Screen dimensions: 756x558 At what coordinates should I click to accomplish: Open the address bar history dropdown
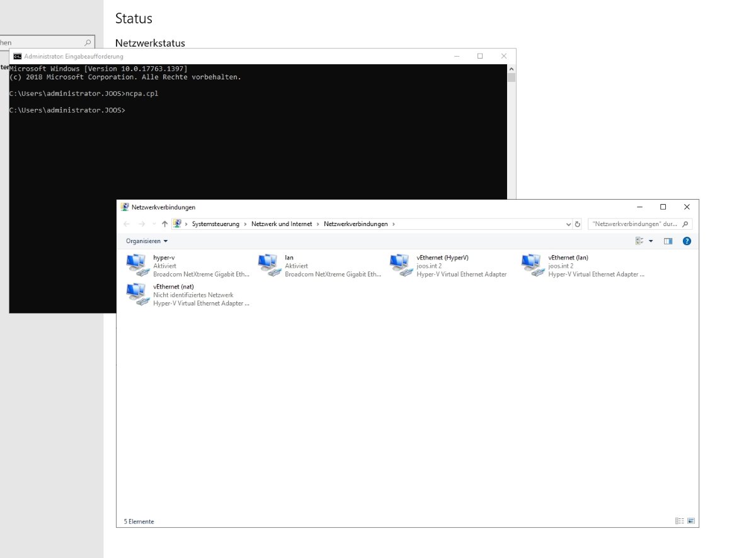coord(569,224)
